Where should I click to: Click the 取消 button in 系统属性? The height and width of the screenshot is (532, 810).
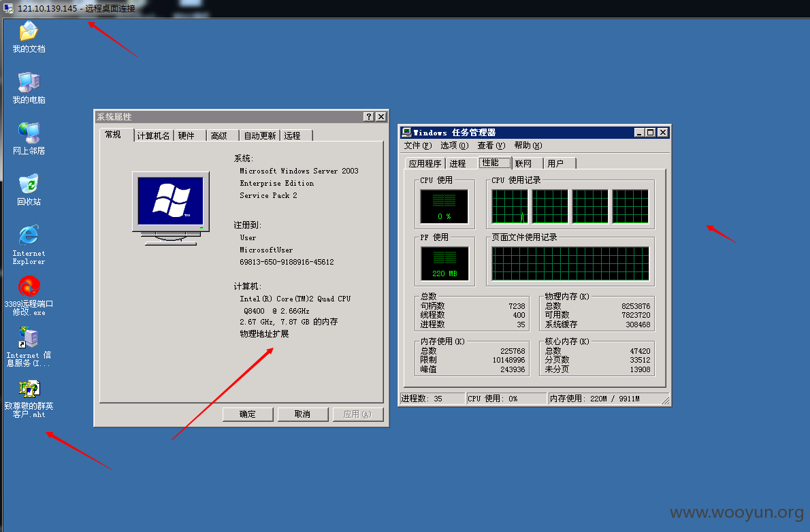(x=303, y=414)
